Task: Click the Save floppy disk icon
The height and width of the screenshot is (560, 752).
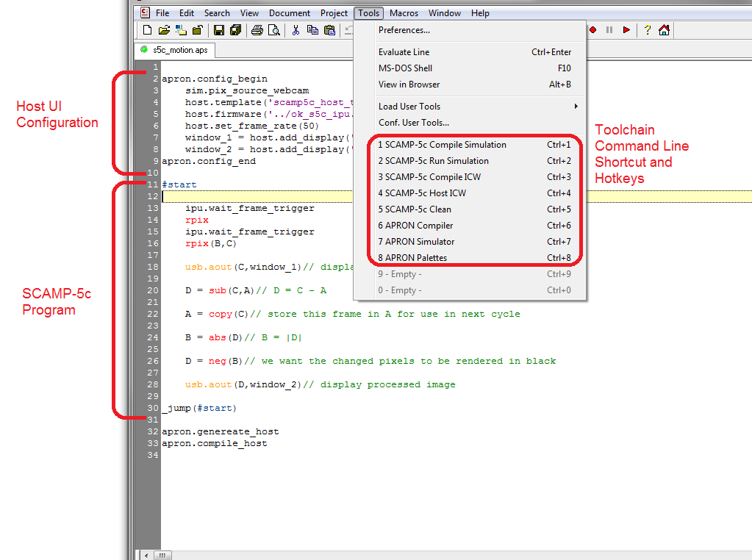Action: 219,30
